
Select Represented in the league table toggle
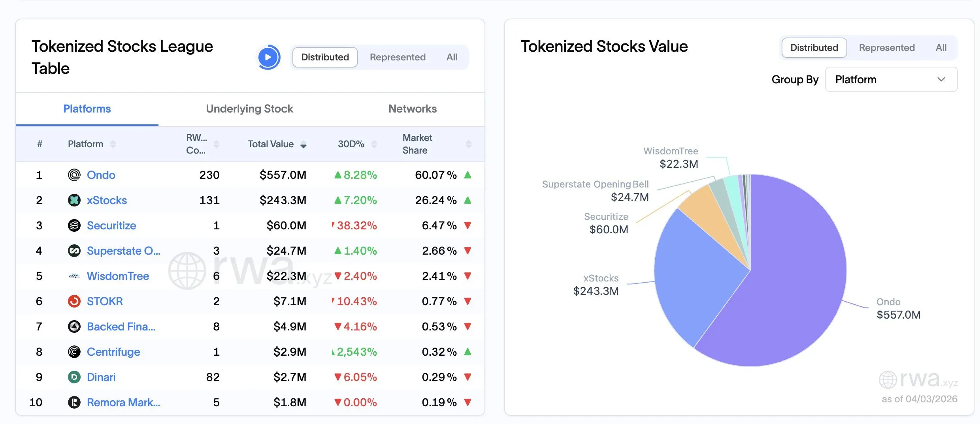(397, 57)
